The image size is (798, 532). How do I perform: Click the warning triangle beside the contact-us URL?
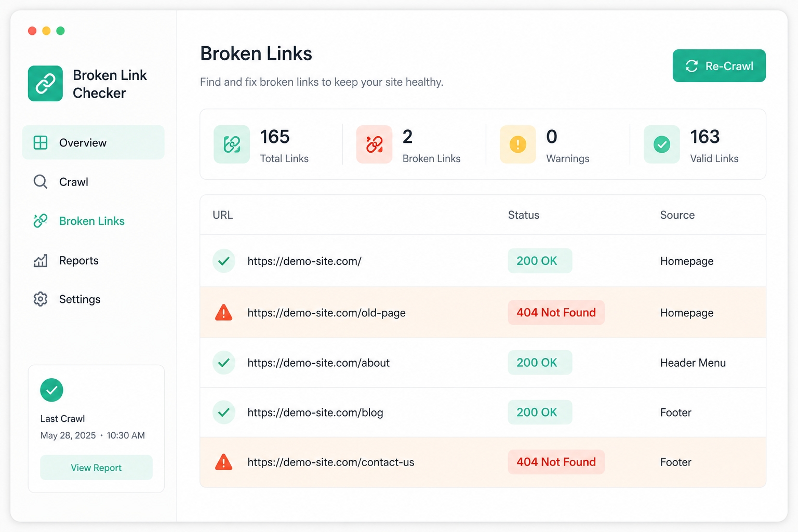point(224,462)
